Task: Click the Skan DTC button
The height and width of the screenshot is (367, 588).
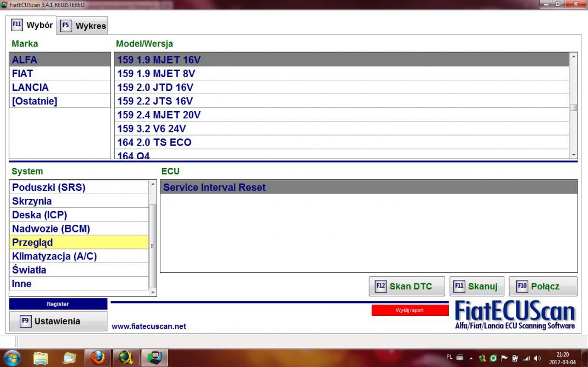Action: click(407, 287)
